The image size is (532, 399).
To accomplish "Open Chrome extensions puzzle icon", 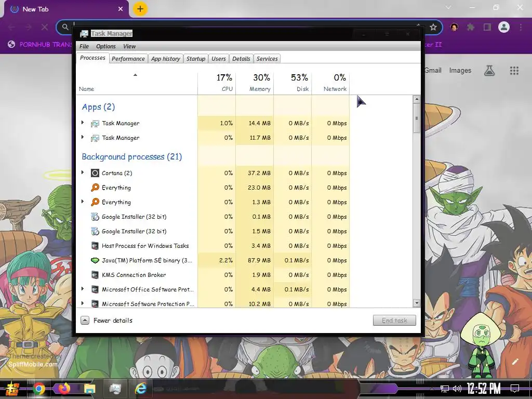I will point(471,27).
